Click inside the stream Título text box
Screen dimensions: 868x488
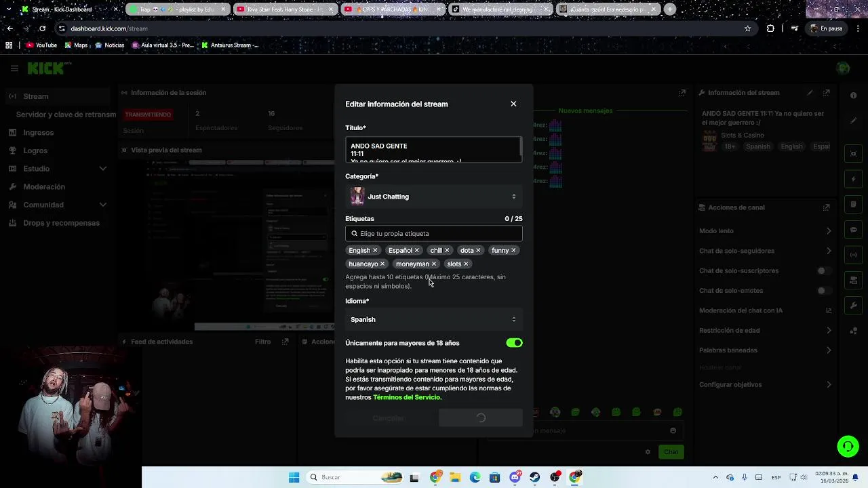pos(433,150)
